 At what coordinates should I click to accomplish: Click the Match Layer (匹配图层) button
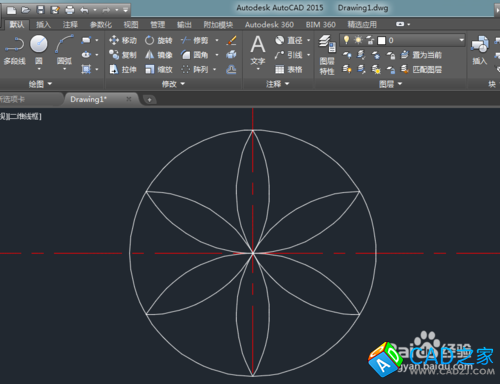421,69
